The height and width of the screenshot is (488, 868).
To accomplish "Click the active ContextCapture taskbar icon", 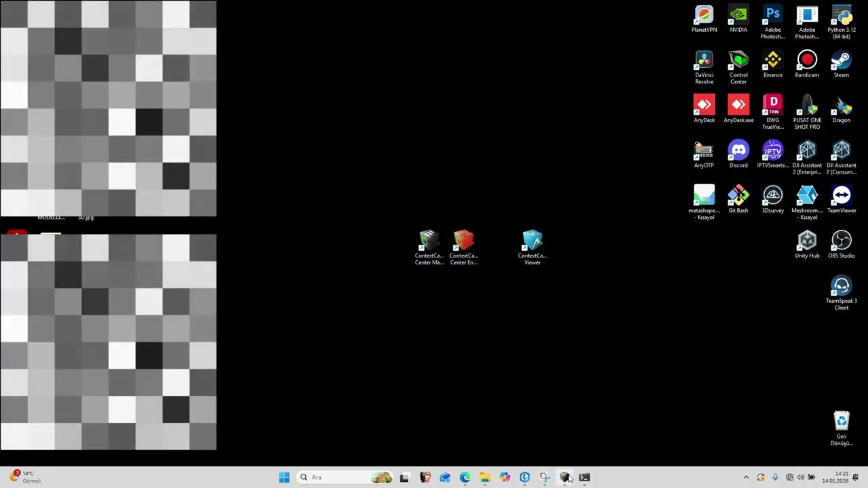I will (564, 477).
